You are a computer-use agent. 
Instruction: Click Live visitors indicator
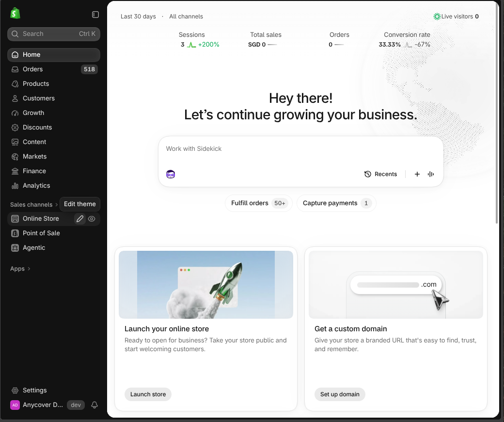[456, 16]
